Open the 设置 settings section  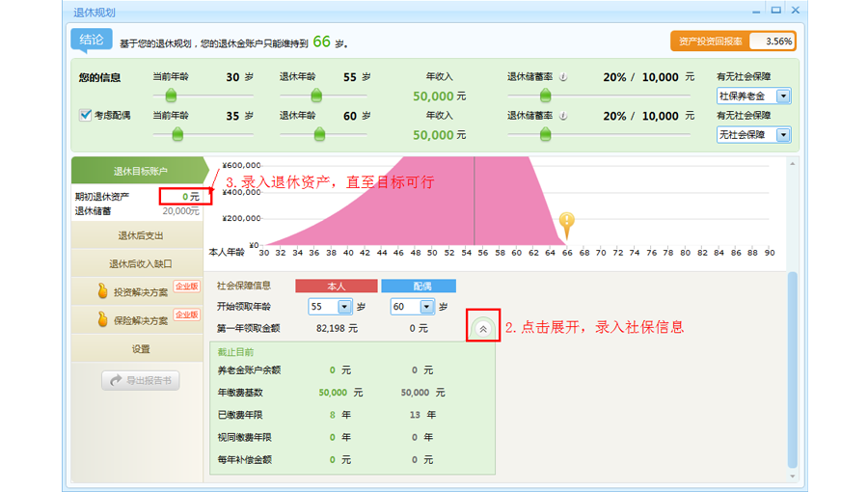(x=140, y=349)
